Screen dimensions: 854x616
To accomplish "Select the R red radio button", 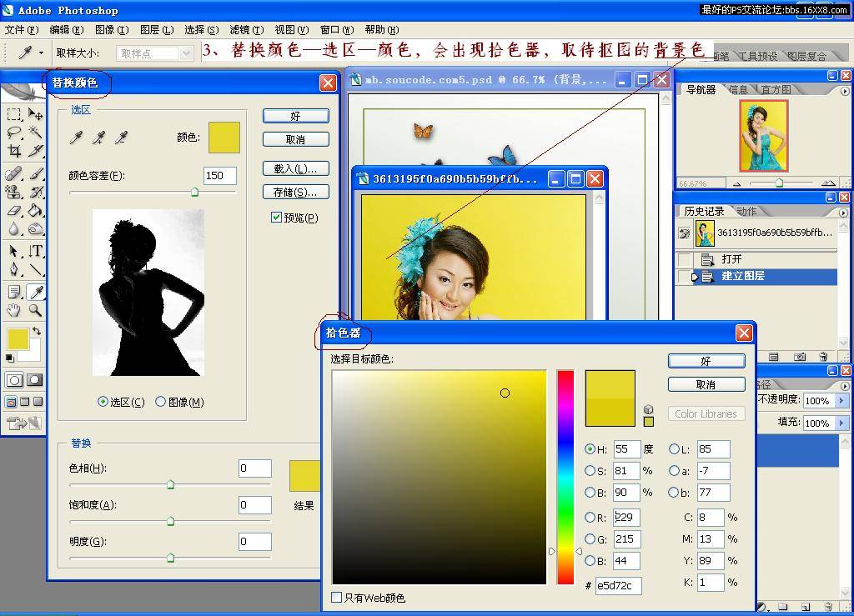I will point(590,517).
